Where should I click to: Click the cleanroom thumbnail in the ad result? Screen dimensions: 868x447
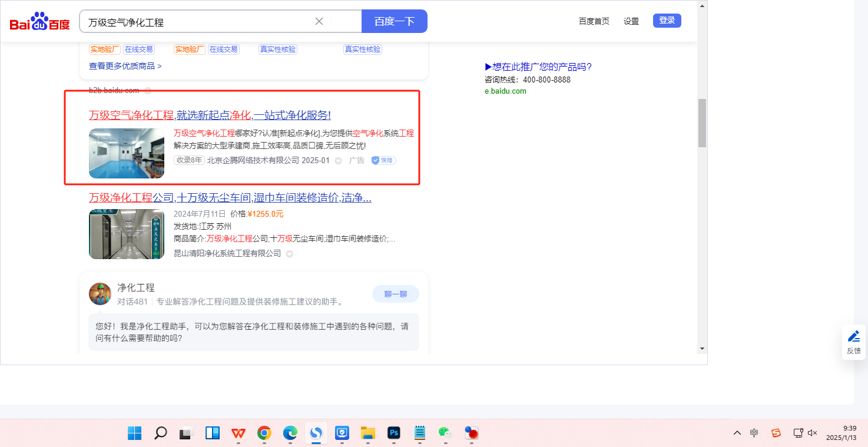127,153
